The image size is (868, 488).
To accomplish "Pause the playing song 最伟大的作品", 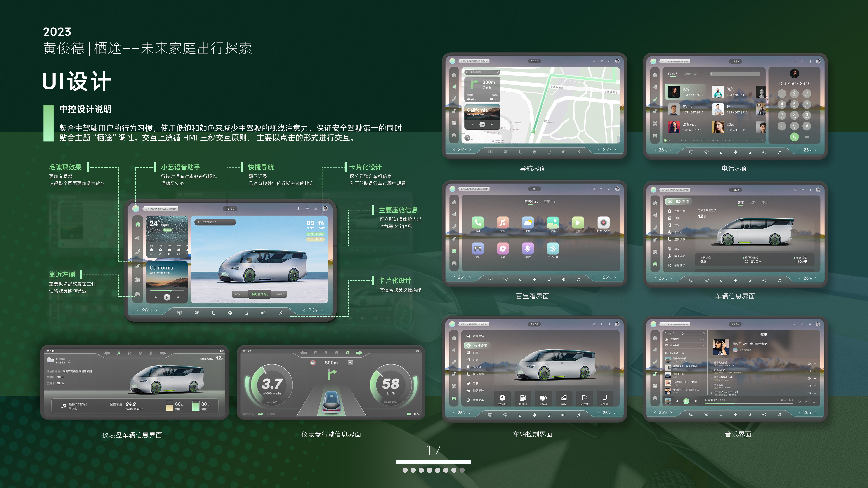I will click(x=686, y=401).
